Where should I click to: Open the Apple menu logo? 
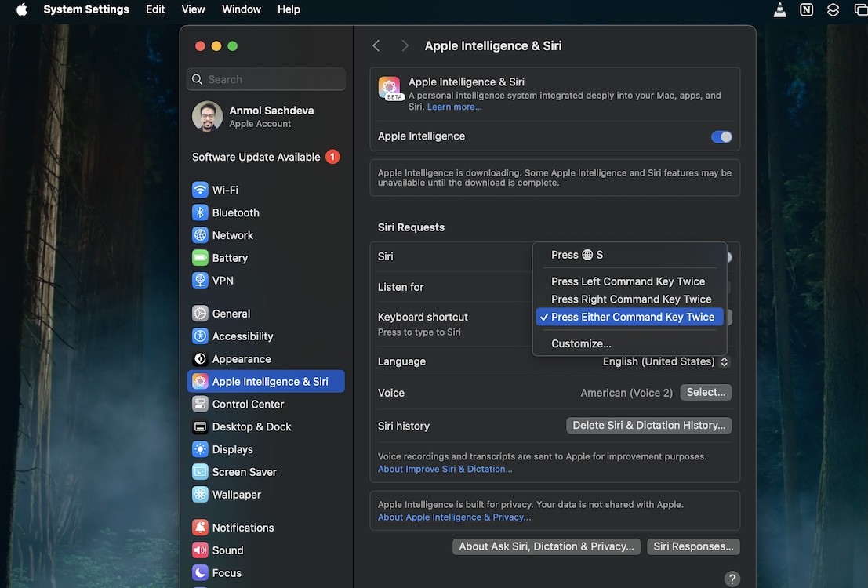[22, 9]
